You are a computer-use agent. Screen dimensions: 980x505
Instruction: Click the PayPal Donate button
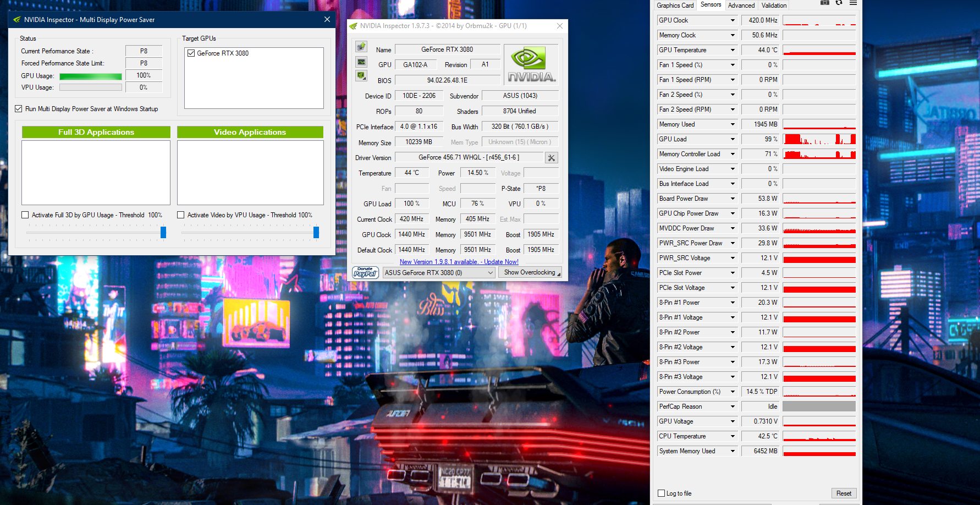click(x=365, y=272)
